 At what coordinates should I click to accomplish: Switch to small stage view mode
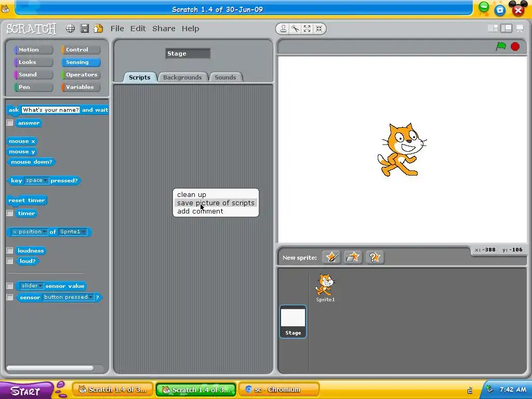pos(493,29)
